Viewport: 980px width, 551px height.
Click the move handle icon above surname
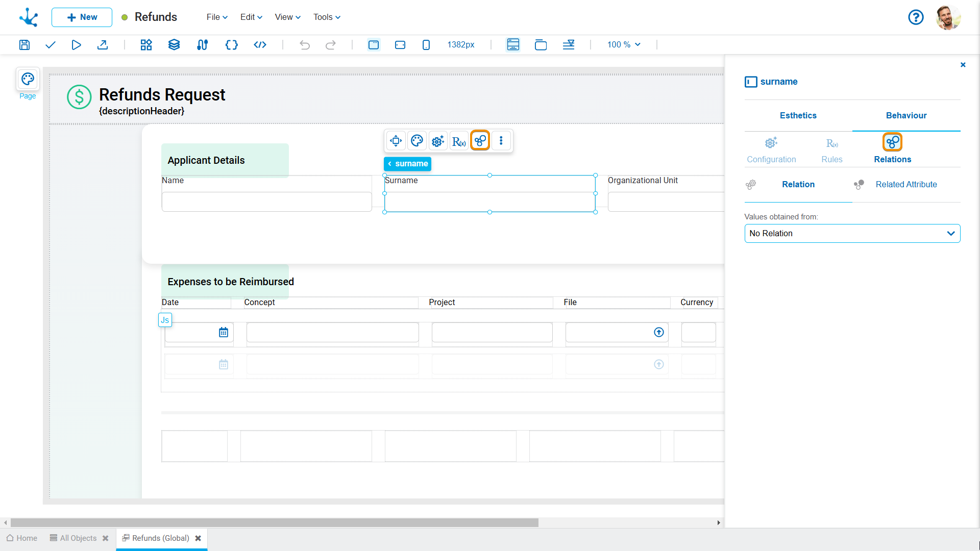pyautogui.click(x=396, y=141)
